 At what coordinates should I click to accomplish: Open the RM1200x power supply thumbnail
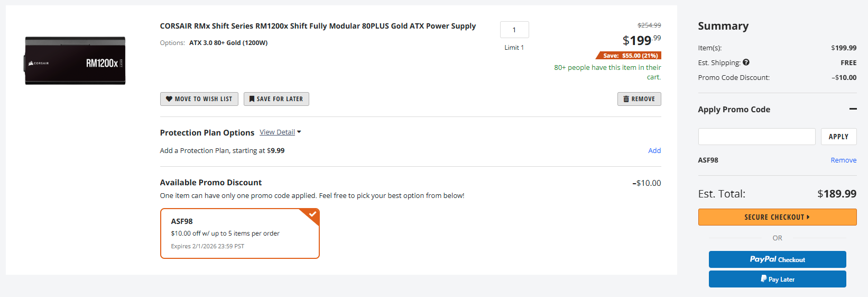coord(75,61)
